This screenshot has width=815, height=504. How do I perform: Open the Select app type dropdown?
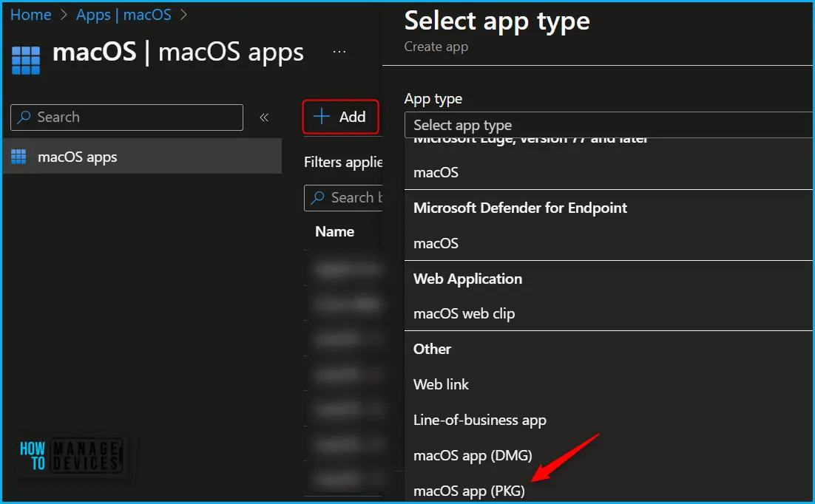[608, 125]
